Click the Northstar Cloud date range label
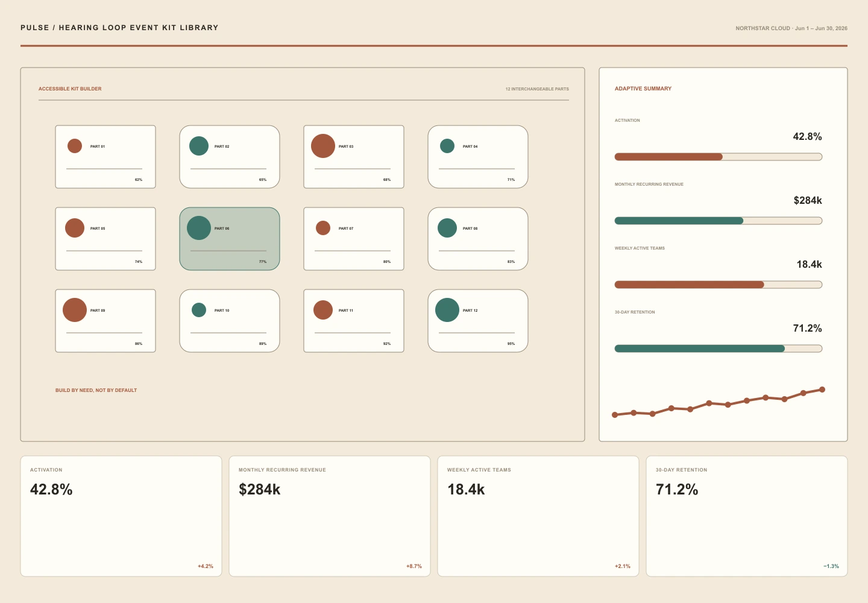Viewport: 868px width, 603px height. point(791,28)
